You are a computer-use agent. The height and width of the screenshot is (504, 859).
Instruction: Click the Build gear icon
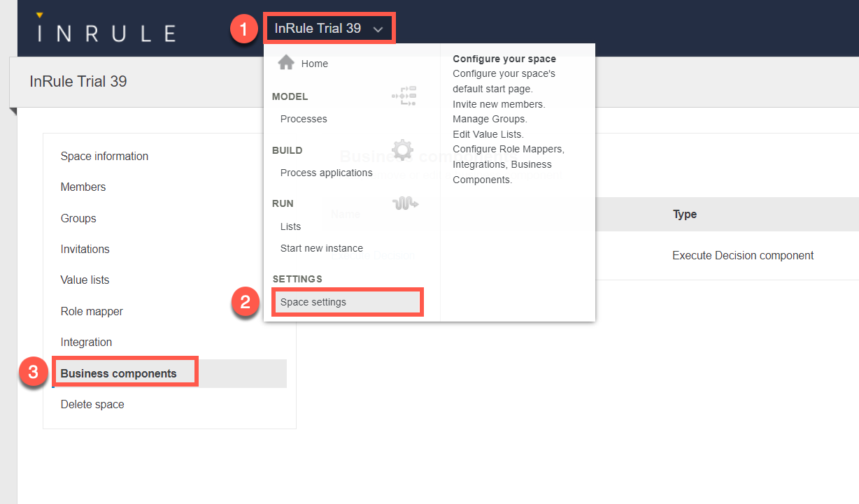[403, 150]
